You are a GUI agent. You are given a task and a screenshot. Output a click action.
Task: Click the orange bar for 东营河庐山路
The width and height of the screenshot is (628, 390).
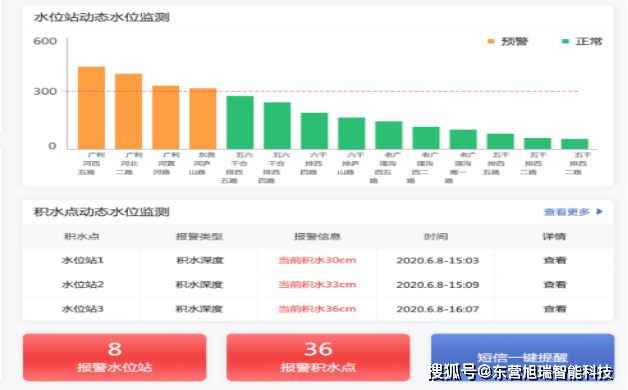coord(203,119)
